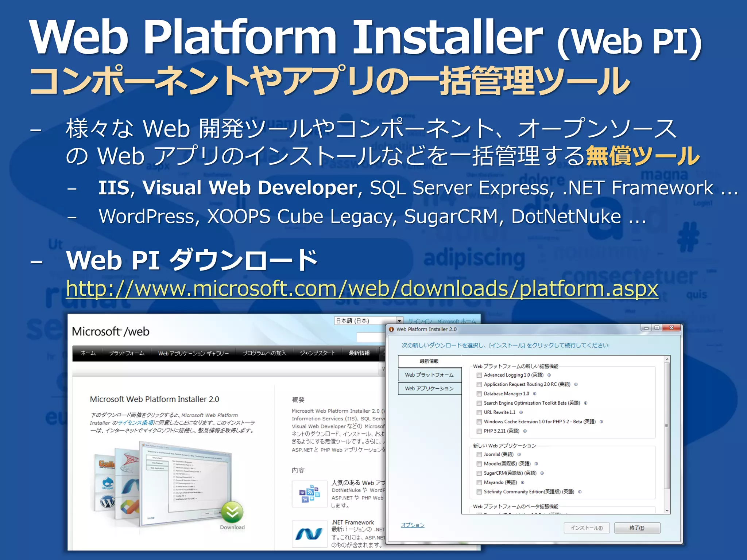Check the Advanced Logging 1.0 checkbox
747x560 pixels.
click(x=479, y=375)
